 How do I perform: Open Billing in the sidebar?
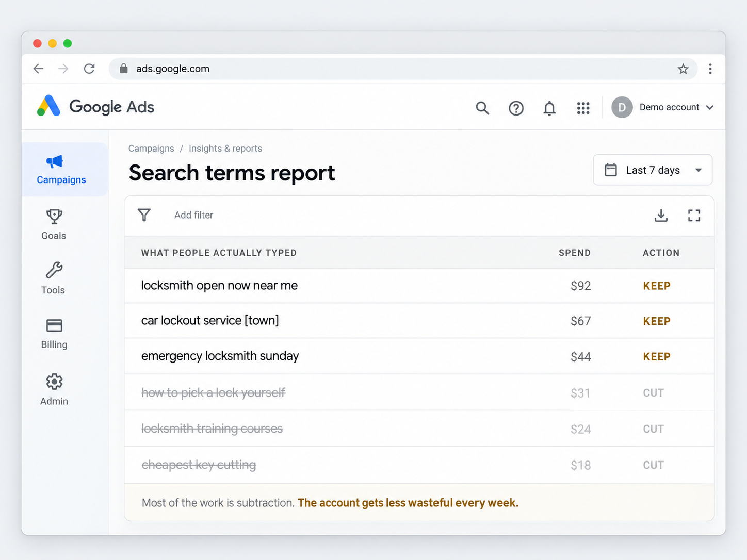(54, 334)
